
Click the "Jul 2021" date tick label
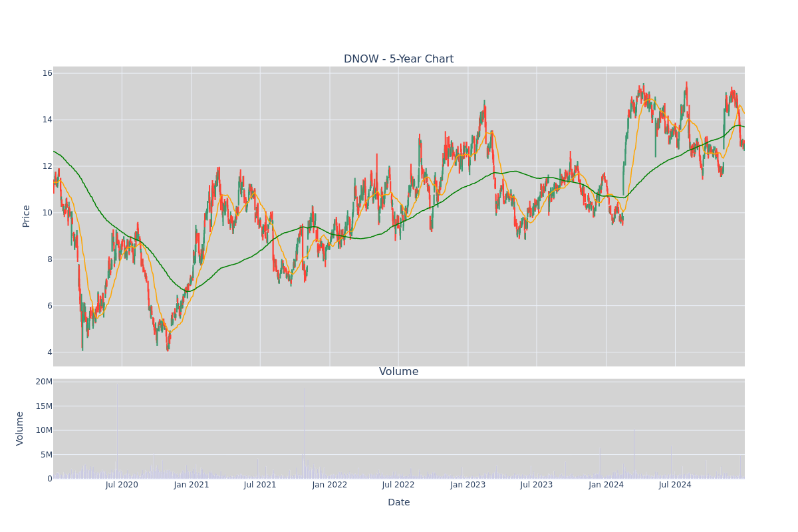point(260,485)
